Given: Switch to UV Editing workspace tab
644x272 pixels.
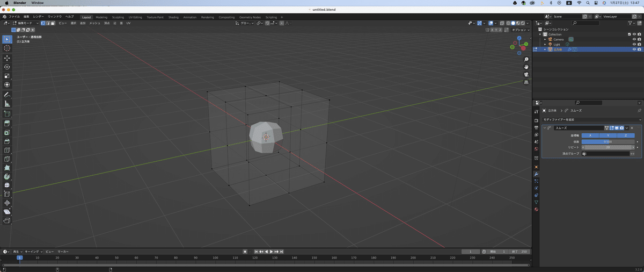Looking at the screenshot, I should pyautogui.click(x=135, y=17).
